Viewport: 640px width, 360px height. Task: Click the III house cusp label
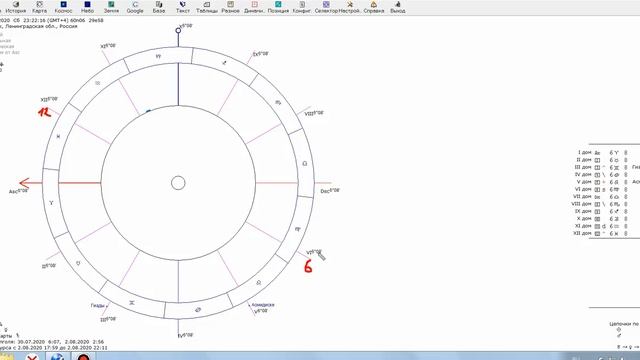[x=109, y=319]
